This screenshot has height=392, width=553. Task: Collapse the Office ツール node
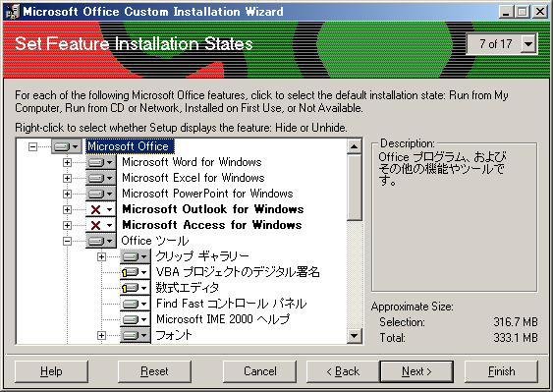67,241
